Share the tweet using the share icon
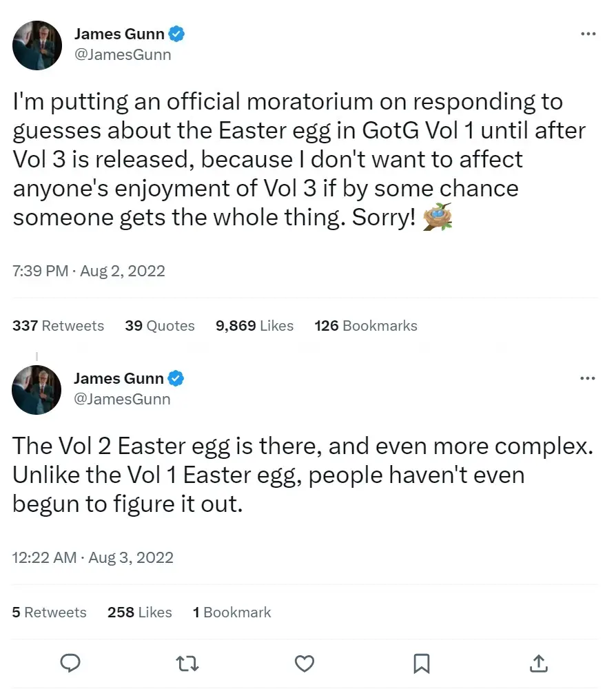616x689 pixels. pyautogui.click(x=538, y=664)
